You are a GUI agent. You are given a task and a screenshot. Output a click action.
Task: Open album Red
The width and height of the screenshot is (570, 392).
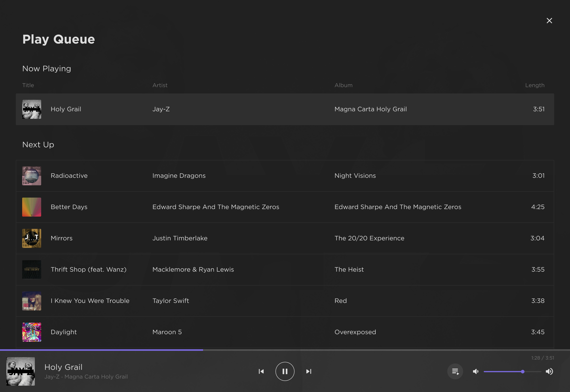[x=341, y=301]
